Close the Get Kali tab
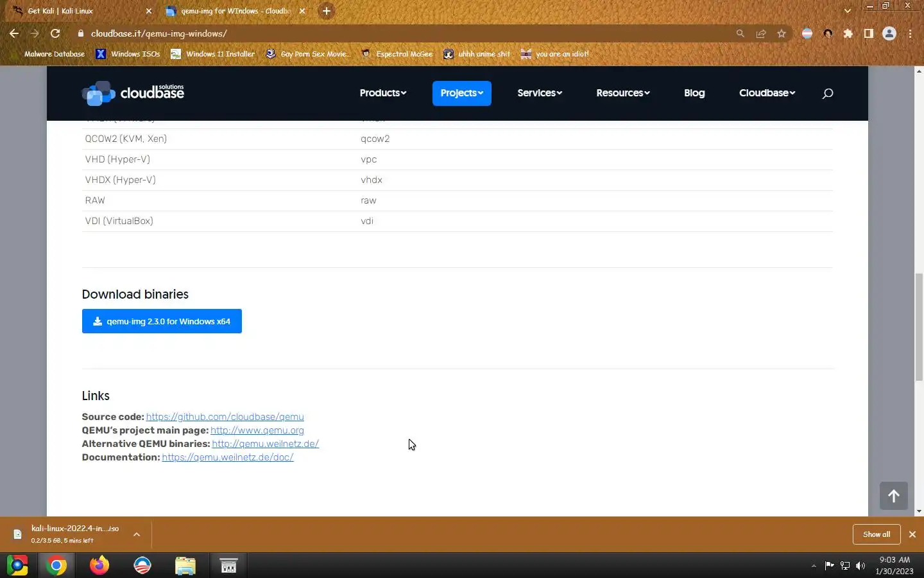The image size is (924, 578). tap(149, 11)
